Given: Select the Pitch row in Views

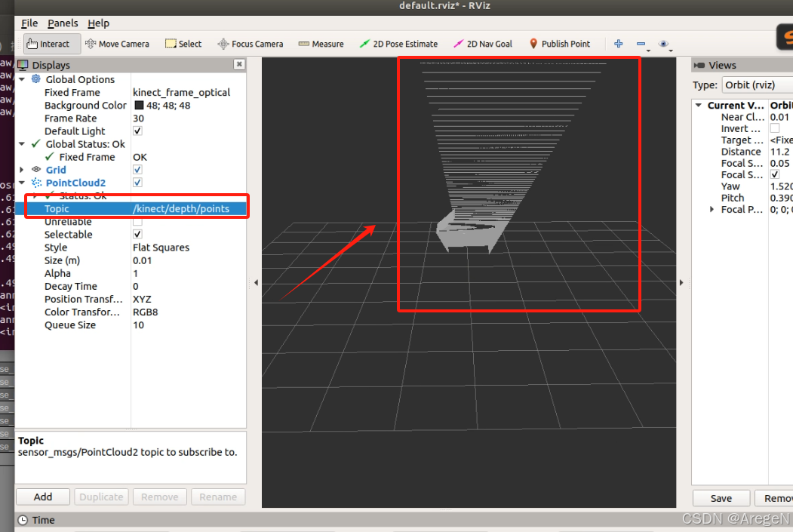Looking at the screenshot, I should click(742, 198).
